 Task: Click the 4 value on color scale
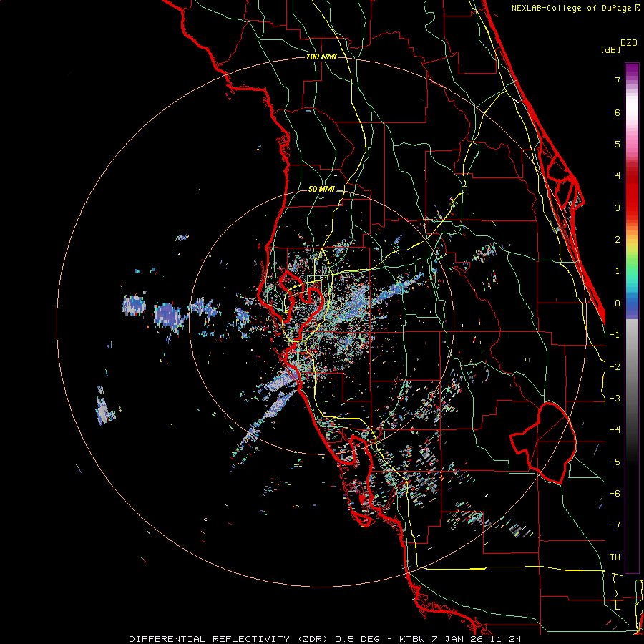(618, 175)
